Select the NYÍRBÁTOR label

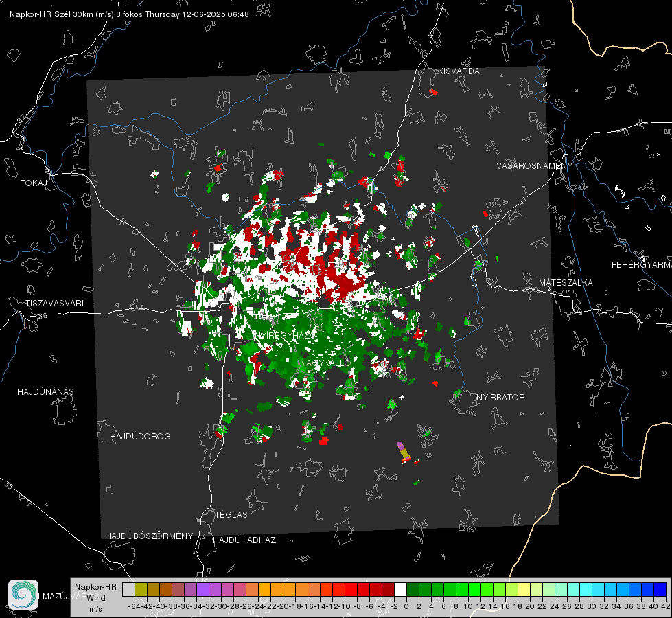pyautogui.click(x=500, y=398)
